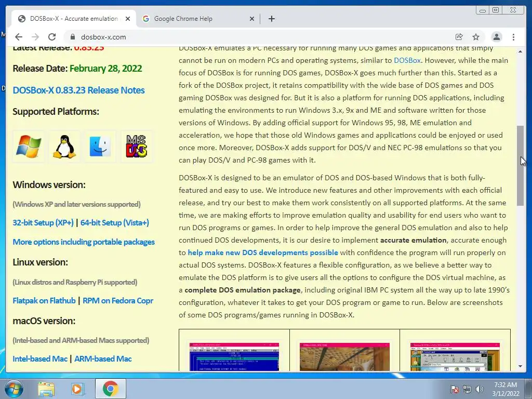Click the network tray icon
Image resolution: width=532 pixels, height=399 pixels.
[467, 390]
